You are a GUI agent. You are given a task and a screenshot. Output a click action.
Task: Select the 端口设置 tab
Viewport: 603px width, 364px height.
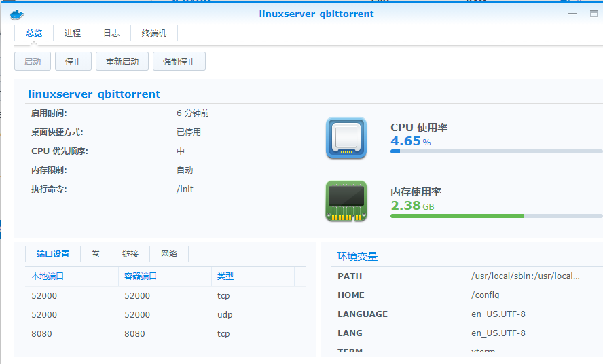point(53,254)
